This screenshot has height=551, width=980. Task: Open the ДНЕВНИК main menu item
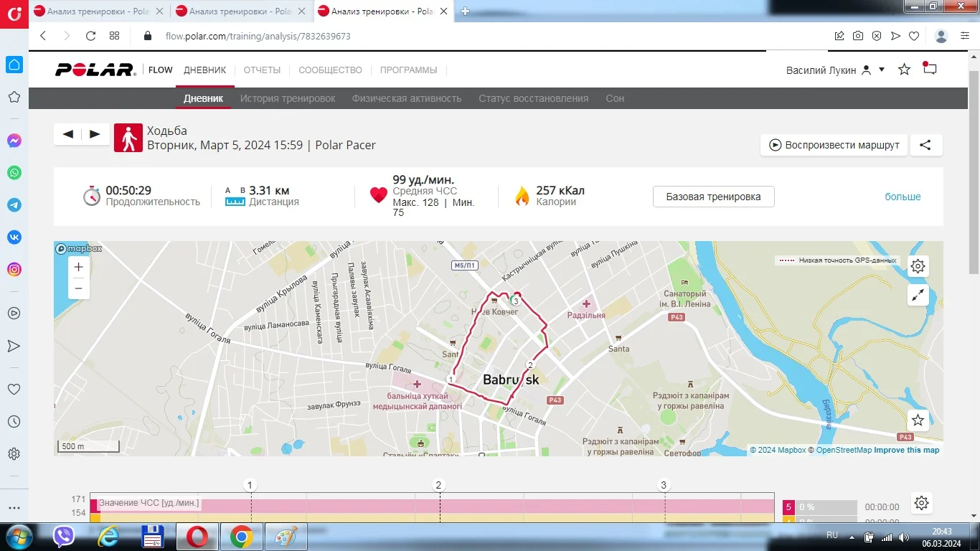(x=205, y=70)
